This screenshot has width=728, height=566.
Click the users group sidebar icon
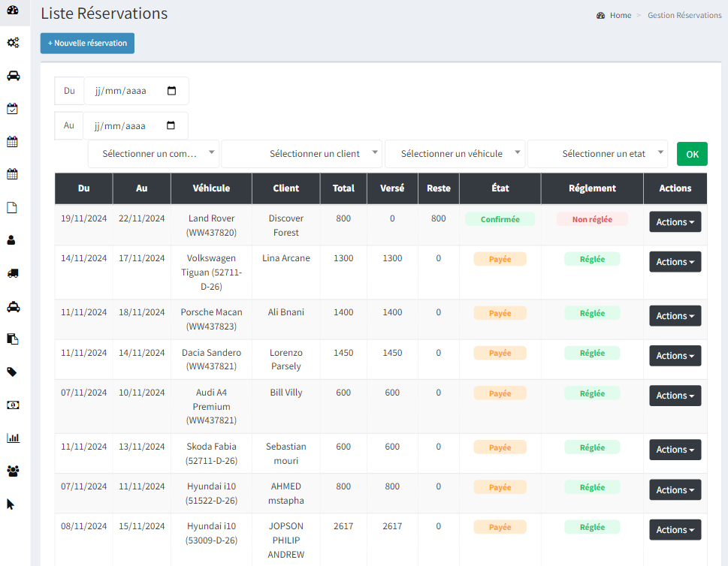(x=13, y=471)
